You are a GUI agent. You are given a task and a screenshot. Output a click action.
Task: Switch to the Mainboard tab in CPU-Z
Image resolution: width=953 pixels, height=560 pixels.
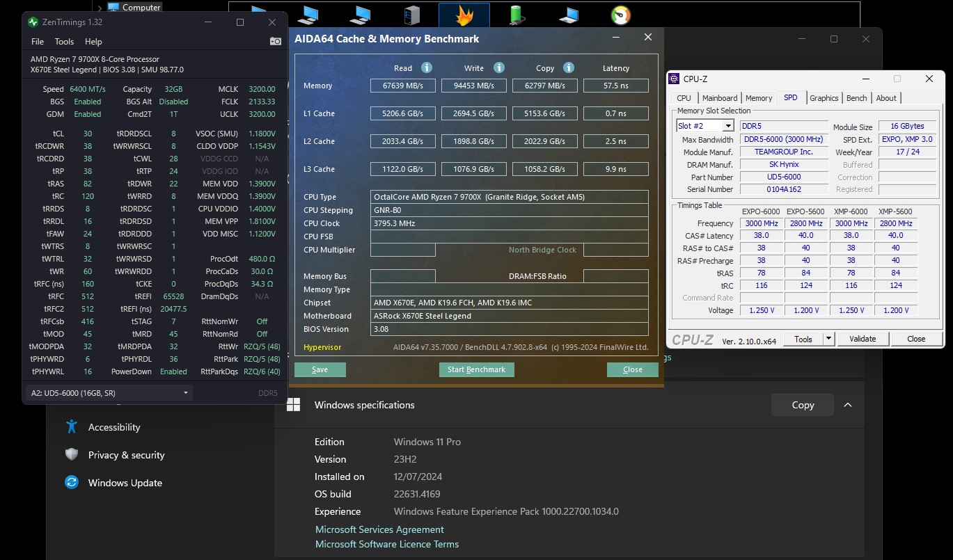coord(720,98)
